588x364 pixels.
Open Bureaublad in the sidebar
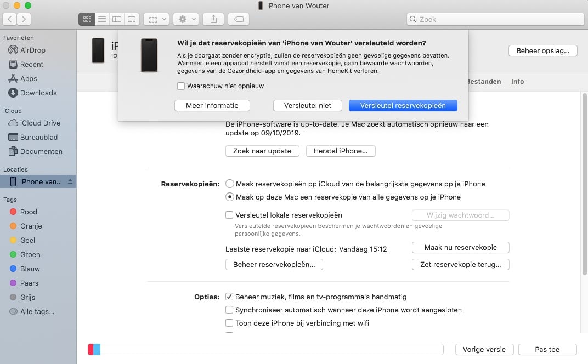click(38, 137)
